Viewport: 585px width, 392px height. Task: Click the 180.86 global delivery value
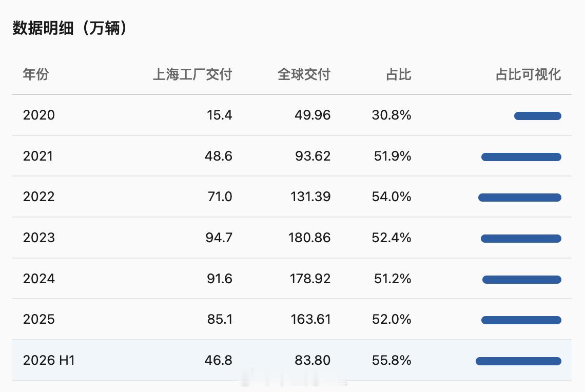(309, 238)
